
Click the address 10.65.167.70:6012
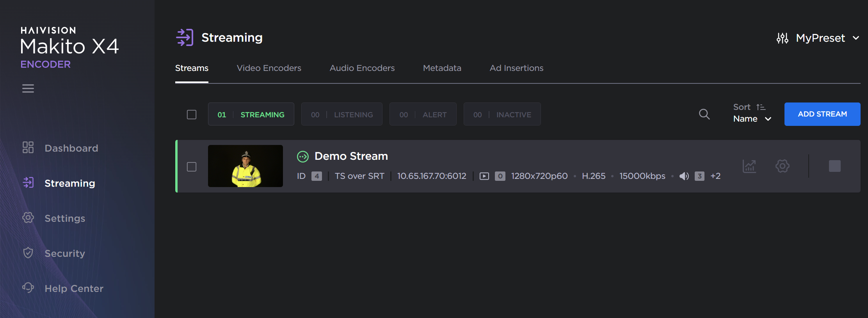point(432,176)
